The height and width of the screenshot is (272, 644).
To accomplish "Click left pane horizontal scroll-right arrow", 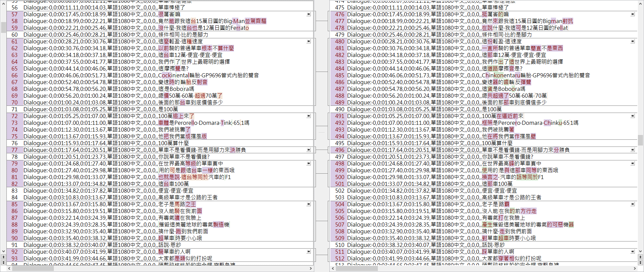I will pos(311,268).
